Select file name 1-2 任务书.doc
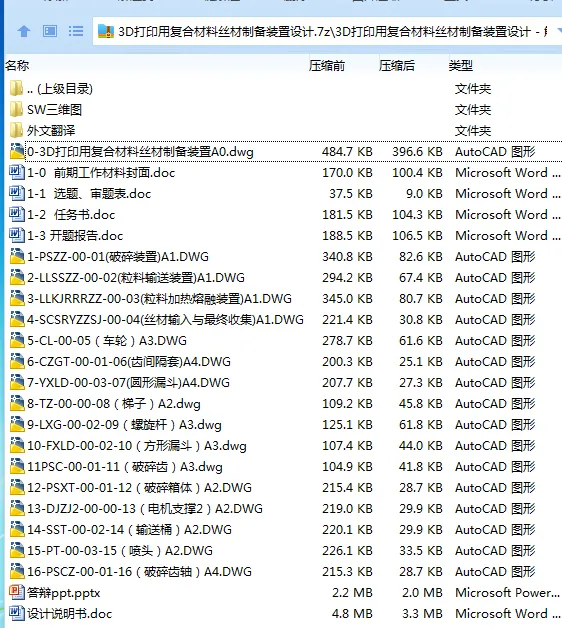 point(71,215)
